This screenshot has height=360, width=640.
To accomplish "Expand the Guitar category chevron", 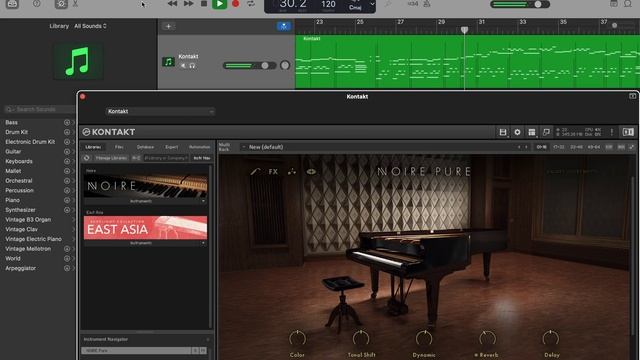I will [x=73, y=151].
